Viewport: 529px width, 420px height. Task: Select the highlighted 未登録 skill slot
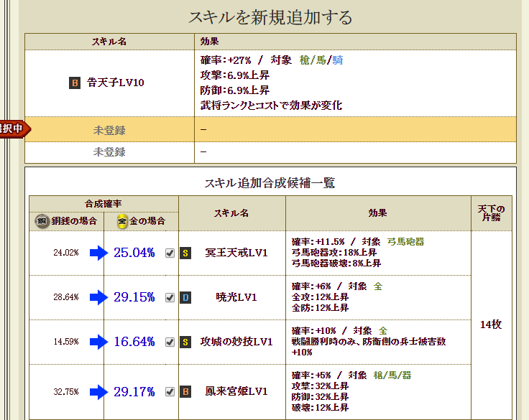270,129
